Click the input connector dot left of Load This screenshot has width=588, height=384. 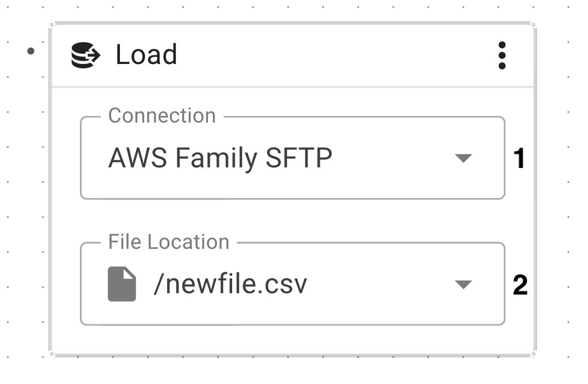31,51
